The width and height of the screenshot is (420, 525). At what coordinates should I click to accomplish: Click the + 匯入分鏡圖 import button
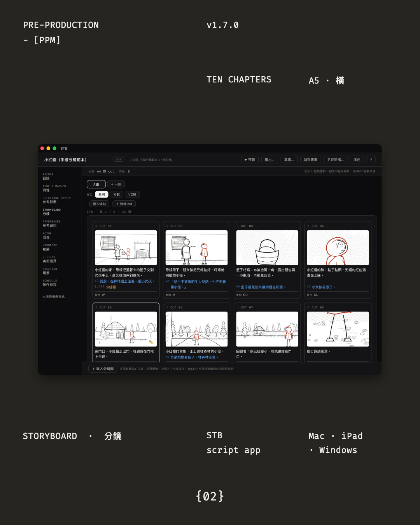(x=103, y=369)
